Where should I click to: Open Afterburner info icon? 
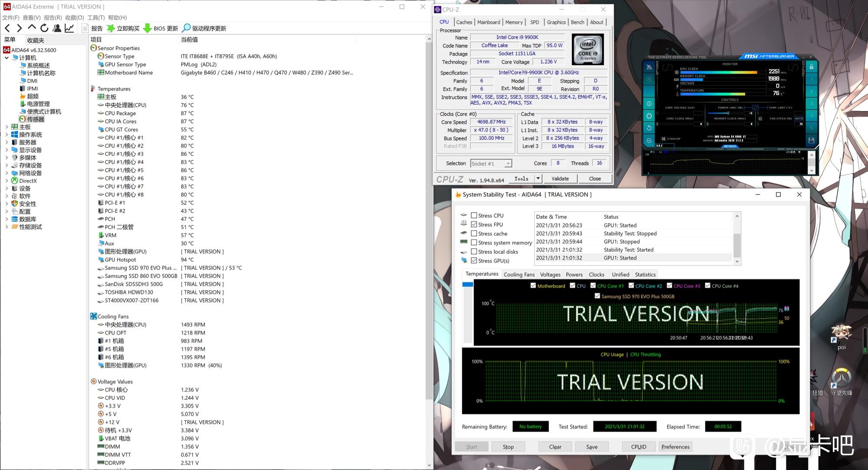point(649,104)
